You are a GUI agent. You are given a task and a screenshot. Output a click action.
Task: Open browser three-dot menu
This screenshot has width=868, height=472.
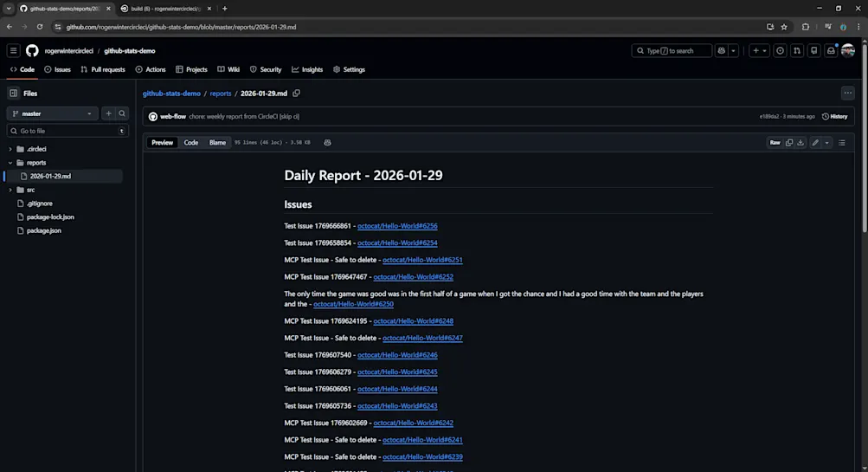coord(858,27)
